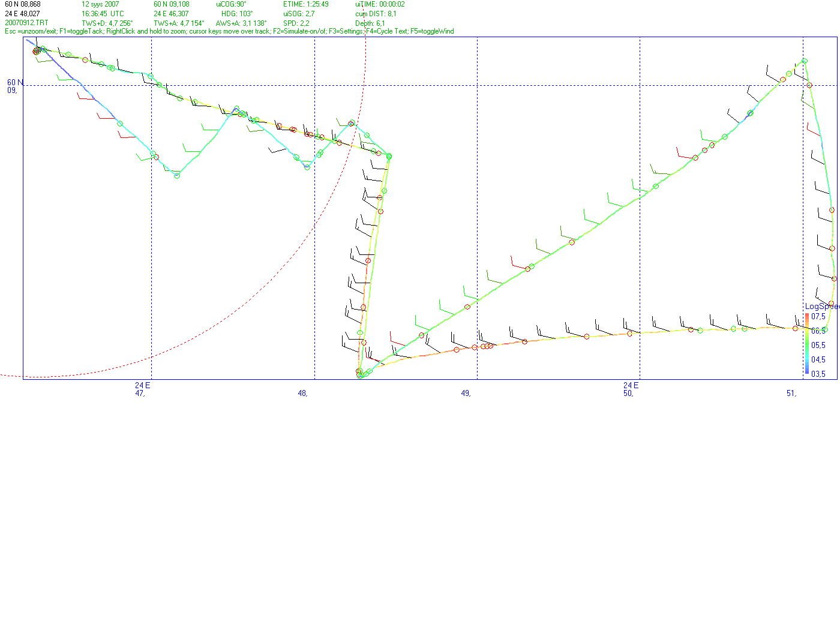Click the '04,5' legend speed value
The width and height of the screenshot is (840, 630).
(x=818, y=359)
